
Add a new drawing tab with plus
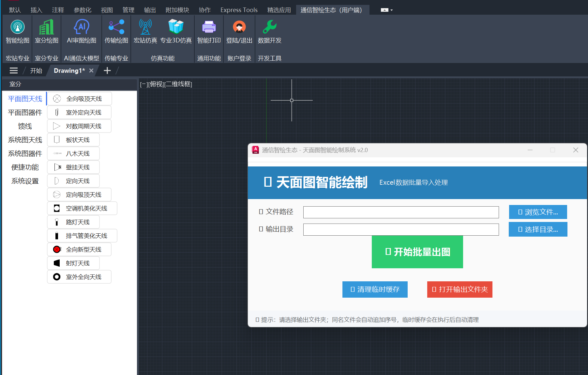coord(107,70)
